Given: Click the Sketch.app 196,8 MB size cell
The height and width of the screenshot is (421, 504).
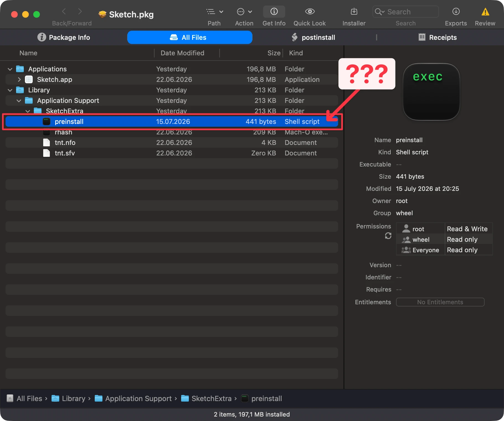Looking at the screenshot, I should click(261, 80).
